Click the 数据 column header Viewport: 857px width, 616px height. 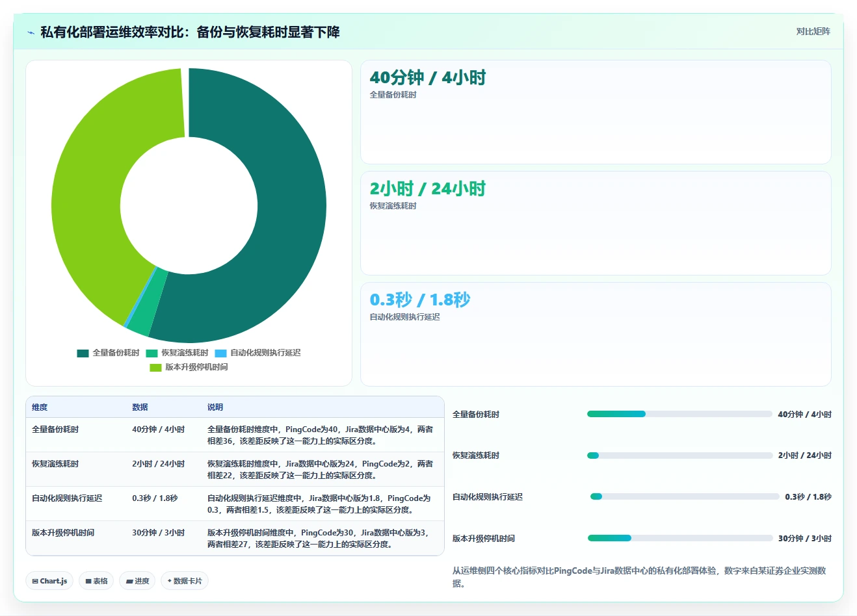(140, 407)
